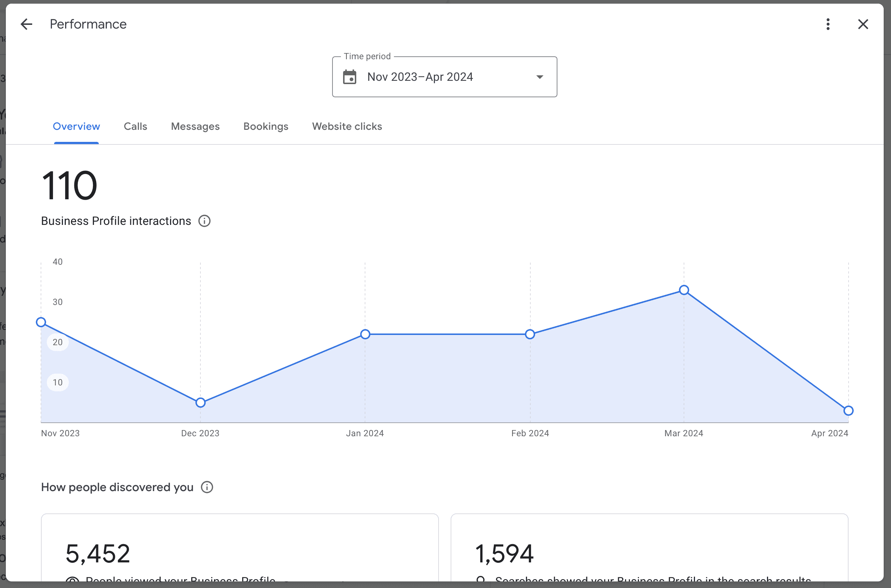Click the Mar 2024 data point on the chart
Viewport: 891px width, 588px height.
[684, 290]
